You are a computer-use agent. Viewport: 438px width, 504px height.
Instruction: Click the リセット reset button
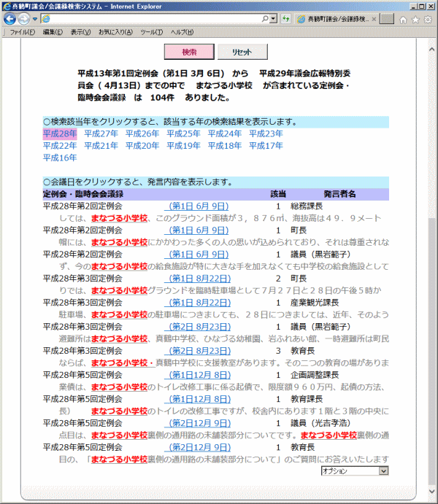tap(242, 52)
